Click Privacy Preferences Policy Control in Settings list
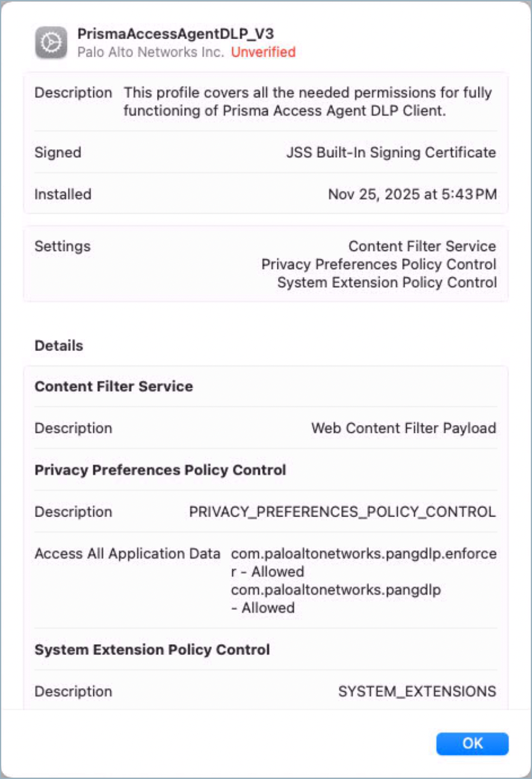This screenshot has width=532, height=779. [x=379, y=264]
